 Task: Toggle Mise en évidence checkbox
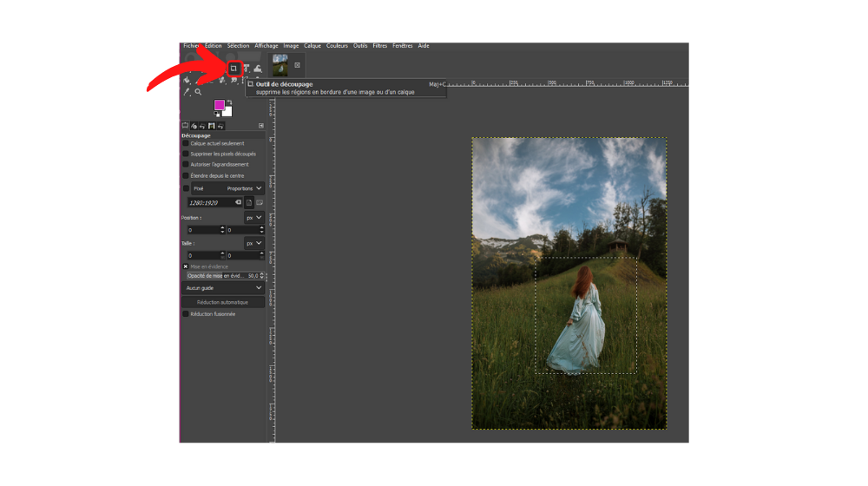click(x=186, y=266)
